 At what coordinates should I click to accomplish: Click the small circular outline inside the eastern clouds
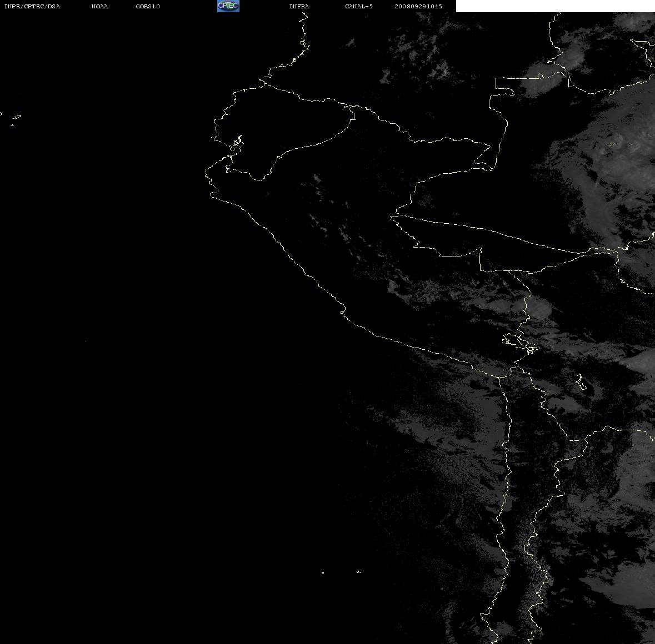[x=612, y=144]
